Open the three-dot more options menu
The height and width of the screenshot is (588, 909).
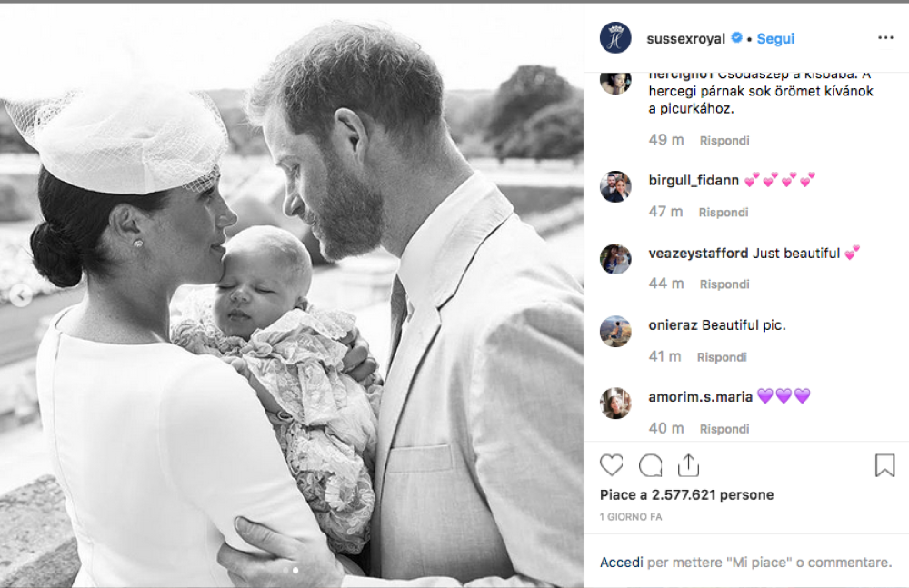click(x=885, y=38)
